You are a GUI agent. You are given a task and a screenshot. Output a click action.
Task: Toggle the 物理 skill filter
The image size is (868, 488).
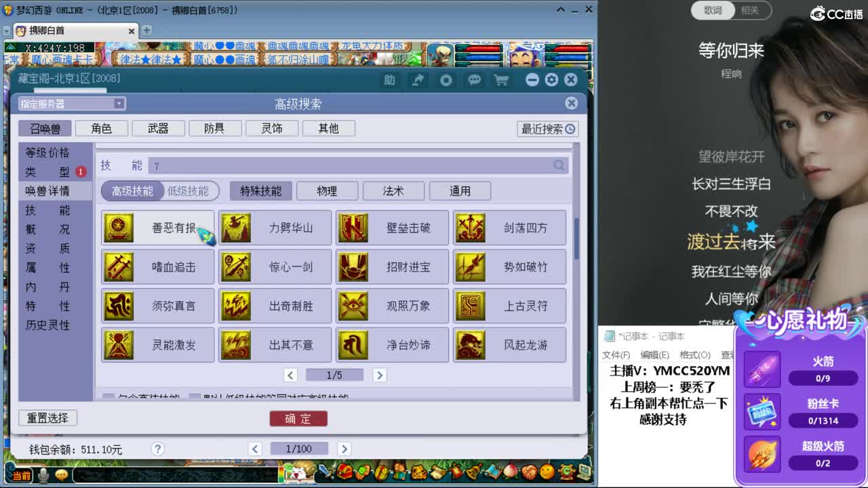327,191
